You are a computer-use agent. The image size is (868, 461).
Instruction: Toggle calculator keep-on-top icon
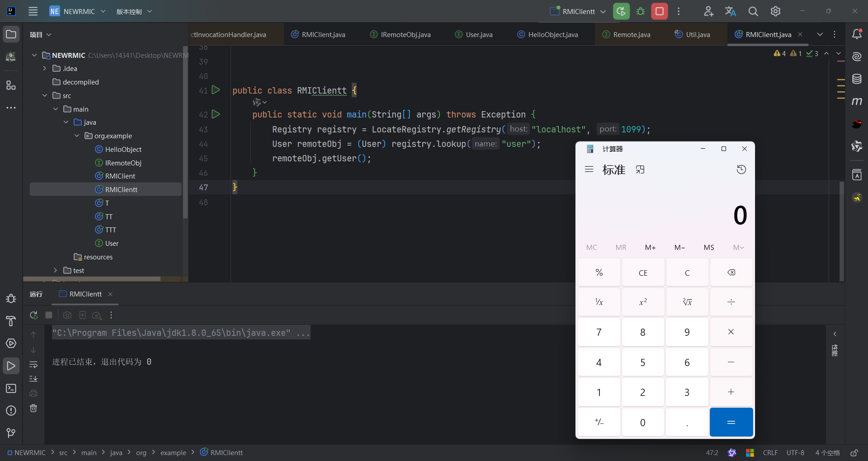640,169
